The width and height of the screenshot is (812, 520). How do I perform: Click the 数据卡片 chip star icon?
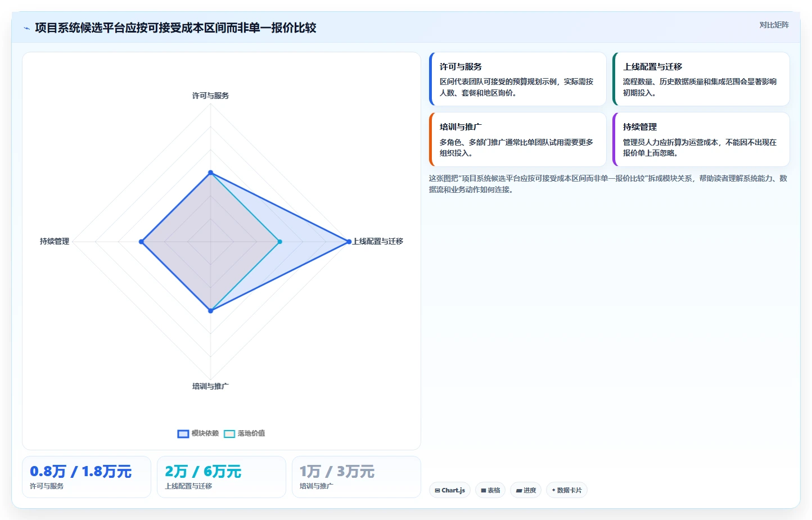coord(553,490)
